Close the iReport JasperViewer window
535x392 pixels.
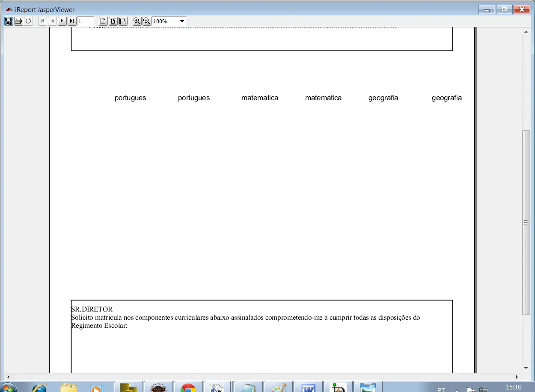522,10
